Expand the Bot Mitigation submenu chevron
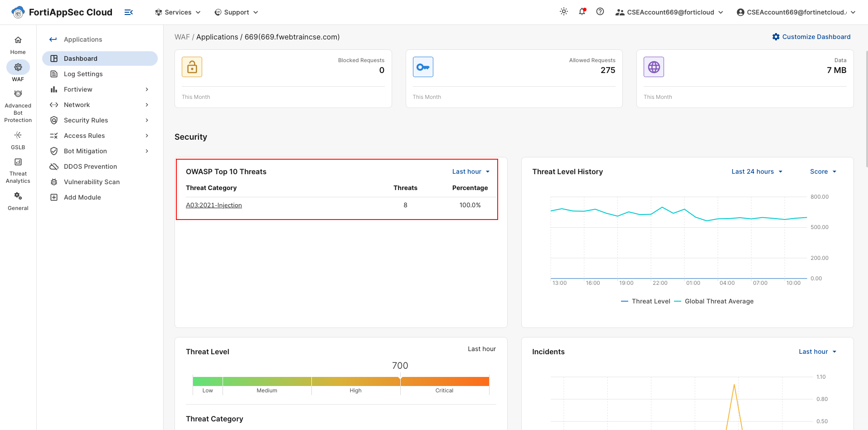The width and height of the screenshot is (868, 430). click(x=147, y=151)
